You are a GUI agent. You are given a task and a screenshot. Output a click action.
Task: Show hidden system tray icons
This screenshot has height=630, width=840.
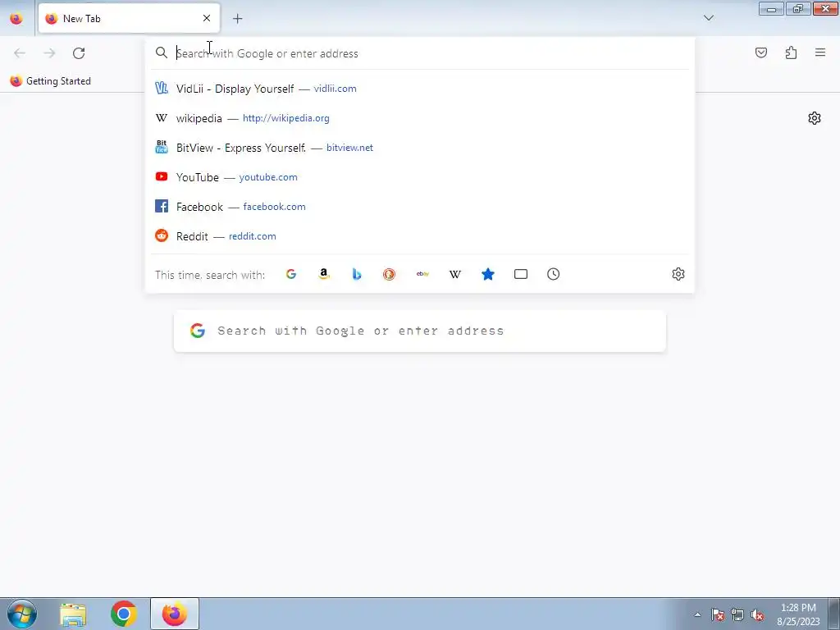click(697, 614)
